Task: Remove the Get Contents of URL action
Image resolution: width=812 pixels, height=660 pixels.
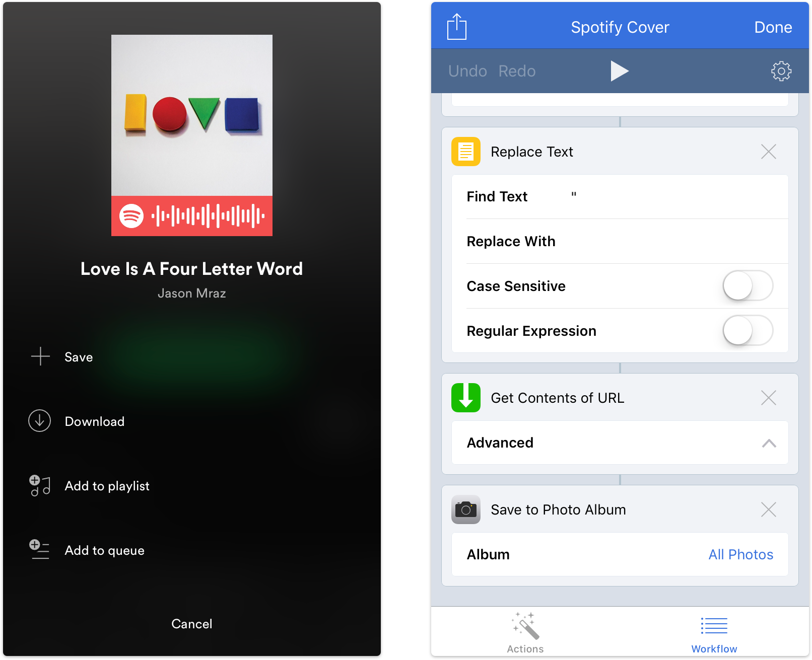Action: click(769, 398)
